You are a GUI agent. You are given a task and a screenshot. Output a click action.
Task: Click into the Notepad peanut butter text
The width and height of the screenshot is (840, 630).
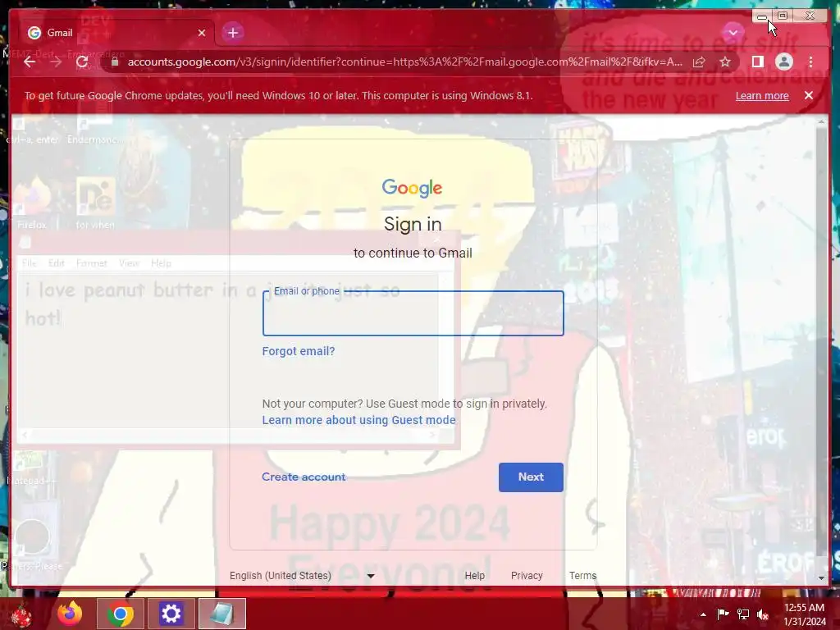(212, 304)
